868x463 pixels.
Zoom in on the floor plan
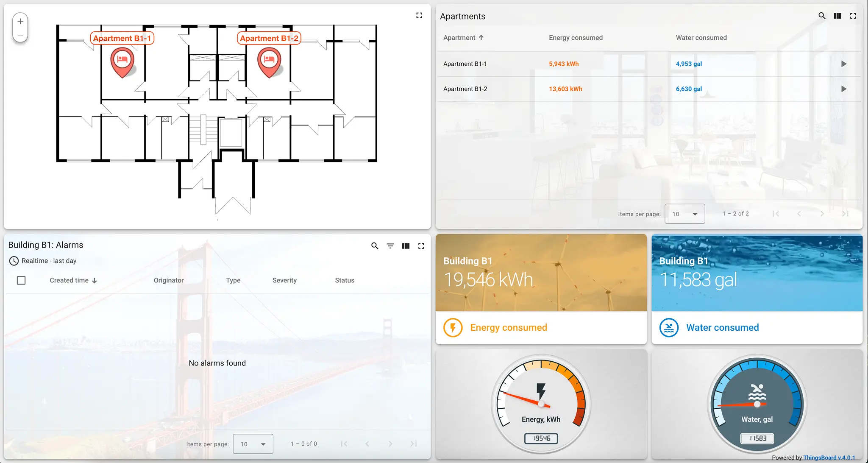pos(20,22)
